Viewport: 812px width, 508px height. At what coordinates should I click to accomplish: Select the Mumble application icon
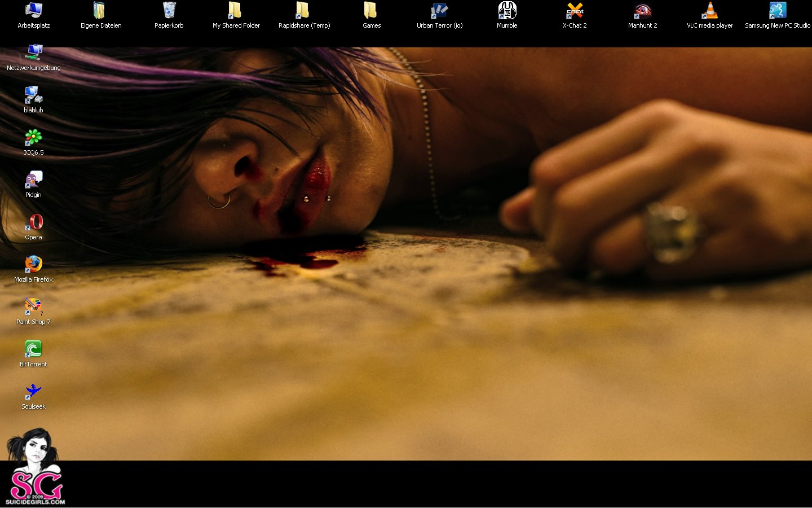507,11
